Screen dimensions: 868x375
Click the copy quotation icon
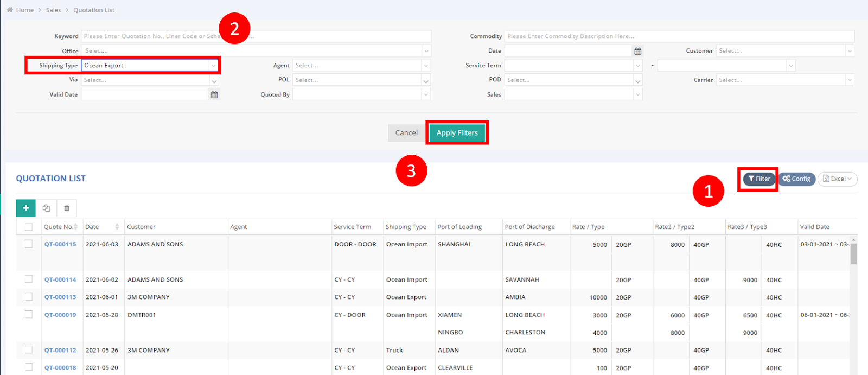point(46,208)
